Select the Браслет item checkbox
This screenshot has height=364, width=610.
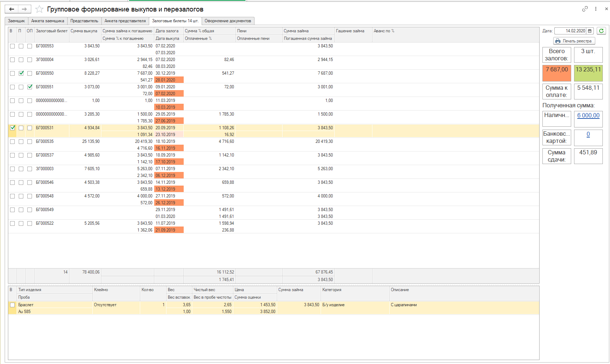pos(13,305)
